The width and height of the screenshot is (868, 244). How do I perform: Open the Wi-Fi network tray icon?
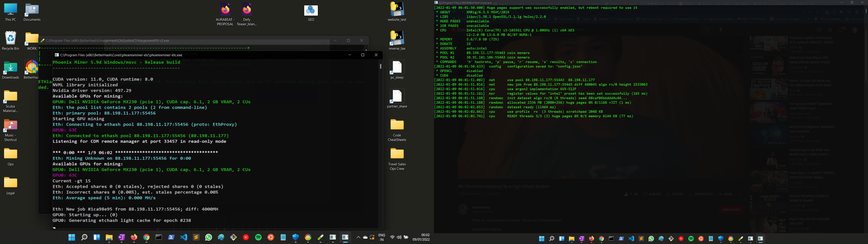392,237
